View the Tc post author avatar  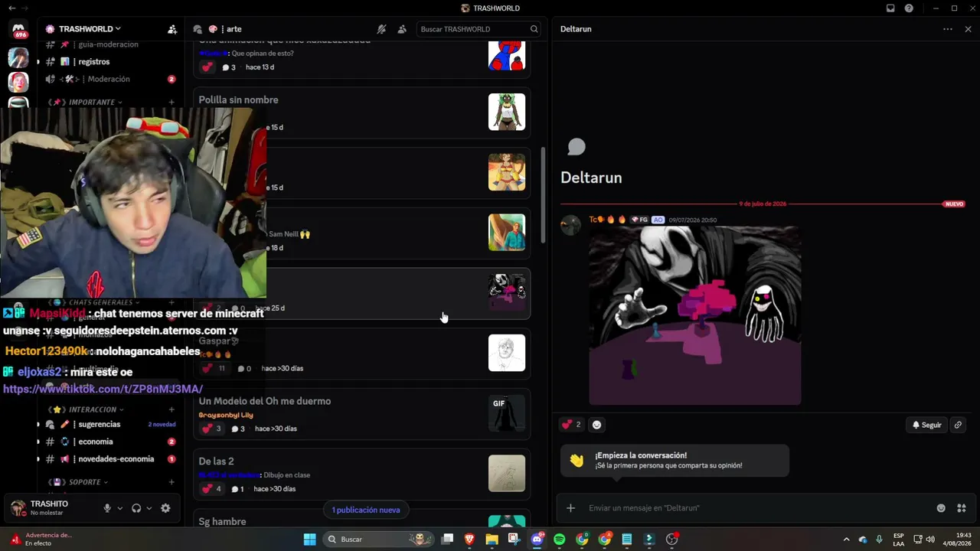coord(571,225)
